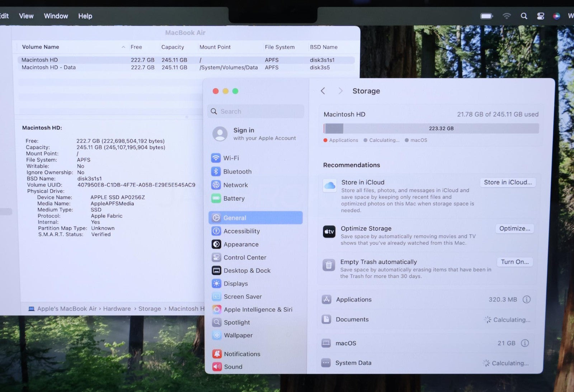Viewport: 574px width, 392px height.
Task: Sort by File System column header
Action: pyautogui.click(x=279, y=47)
